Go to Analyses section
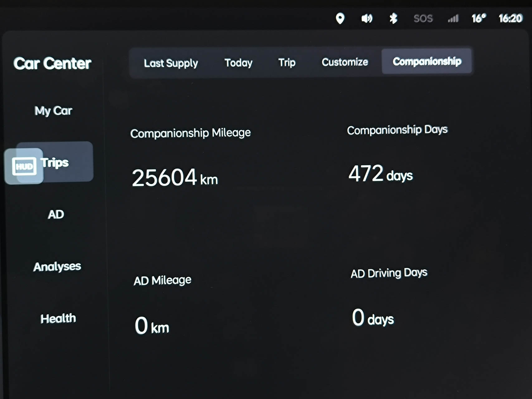Viewport: 532px width, 399px height. [57, 267]
